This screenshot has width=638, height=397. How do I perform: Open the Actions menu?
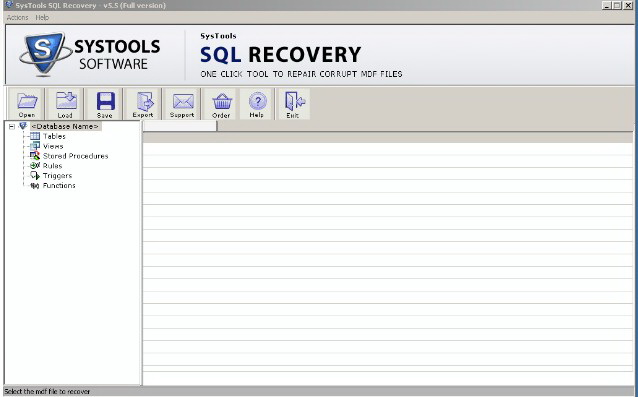17,17
